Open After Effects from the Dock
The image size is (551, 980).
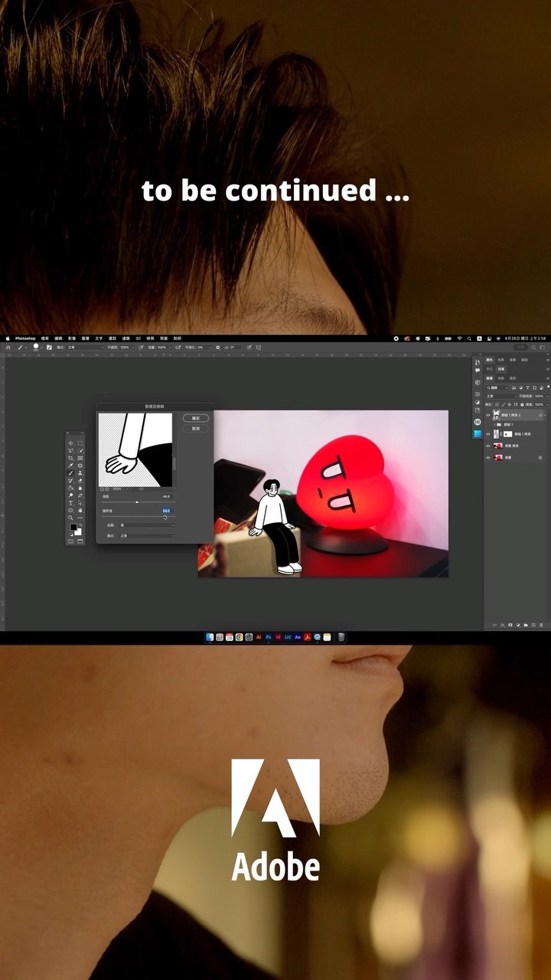(x=298, y=637)
